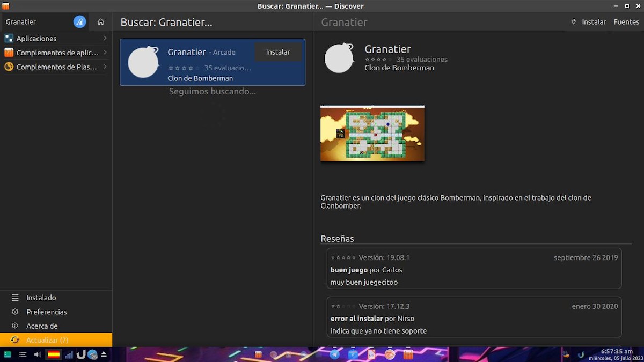Click the Discover app icon in title bar
Image resolution: width=644 pixels, height=362 pixels.
pos(6,6)
